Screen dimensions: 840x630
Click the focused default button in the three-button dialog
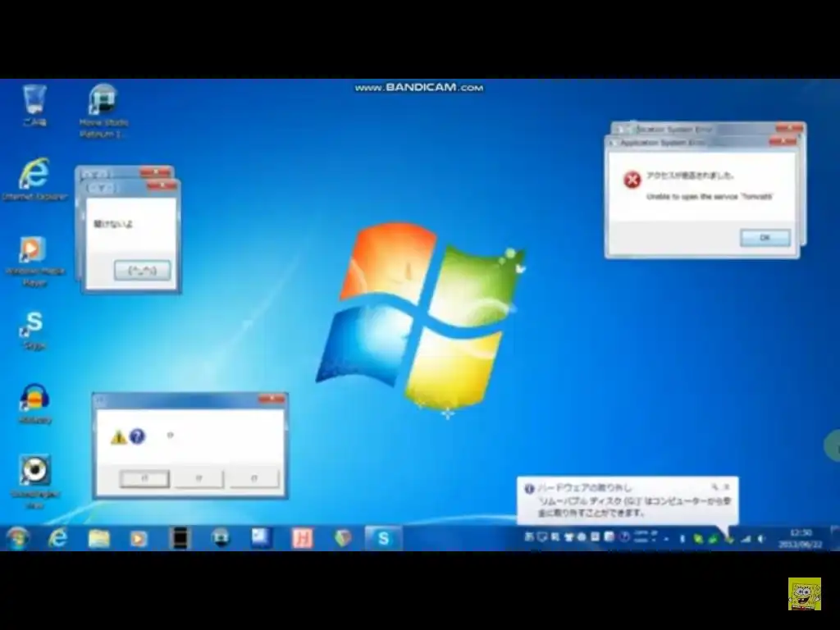coord(144,478)
